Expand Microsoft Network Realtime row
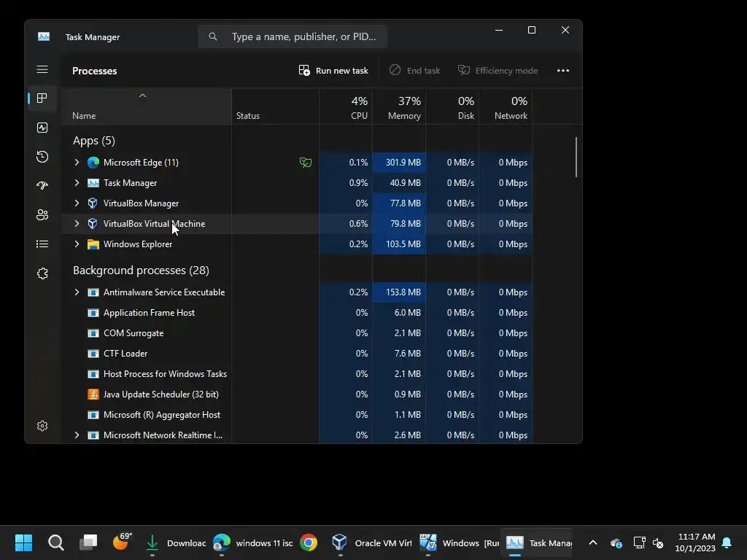The width and height of the screenshot is (747, 560). (77, 435)
